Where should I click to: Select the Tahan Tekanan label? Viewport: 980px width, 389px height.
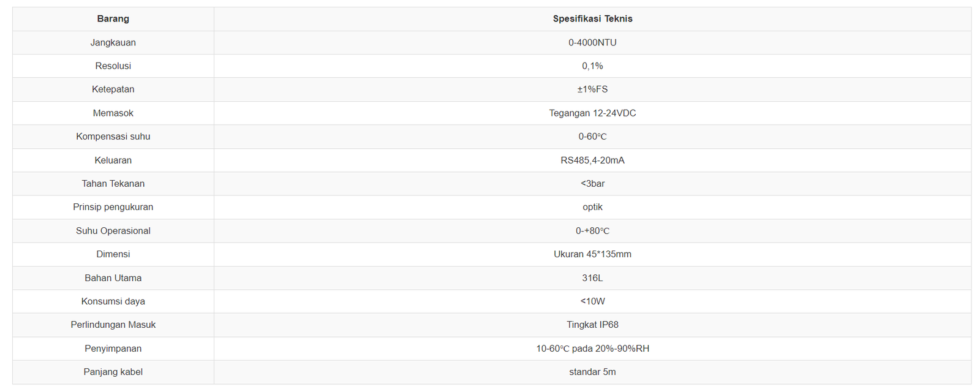pos(113,184)
